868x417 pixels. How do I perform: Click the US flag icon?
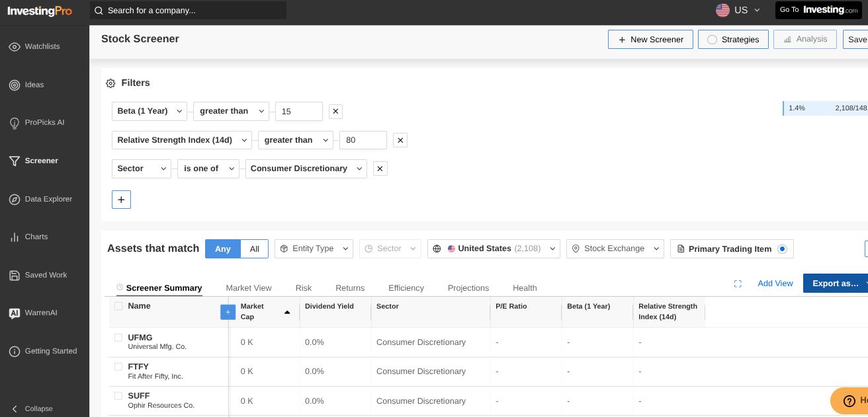tap(723, 10)
